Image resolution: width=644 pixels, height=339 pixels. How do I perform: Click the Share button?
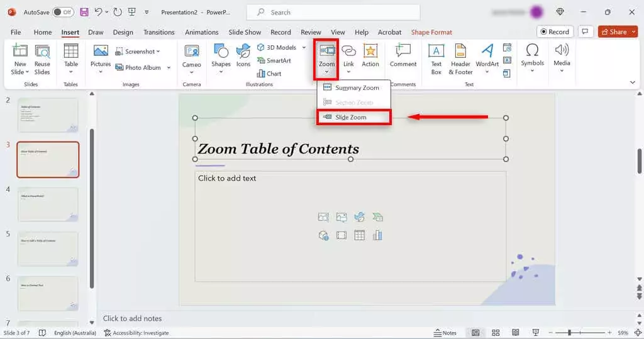pyautogui.click(x=613, y=31)
